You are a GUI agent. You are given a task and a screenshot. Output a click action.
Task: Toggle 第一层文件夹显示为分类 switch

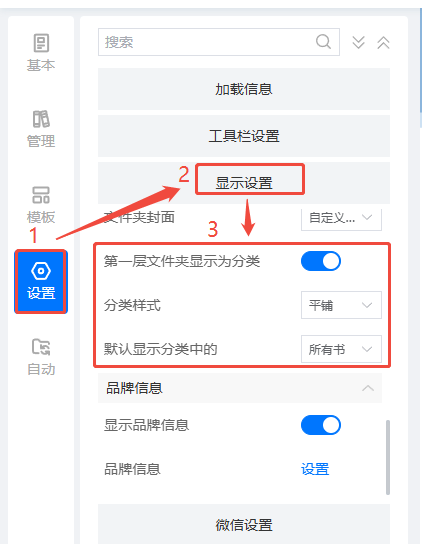[321, 261]
